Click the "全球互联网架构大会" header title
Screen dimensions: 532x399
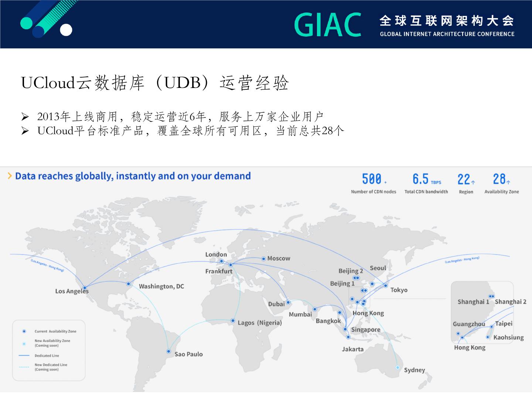[447, 21]
